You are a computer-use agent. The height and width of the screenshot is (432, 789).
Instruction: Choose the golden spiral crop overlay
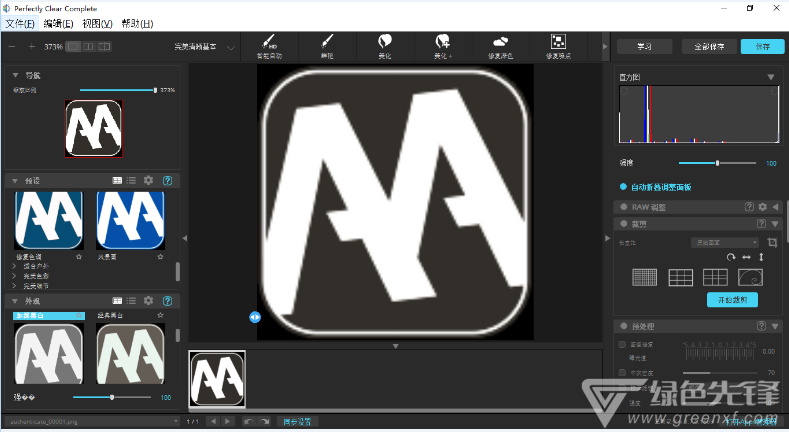tap(750, 277)
